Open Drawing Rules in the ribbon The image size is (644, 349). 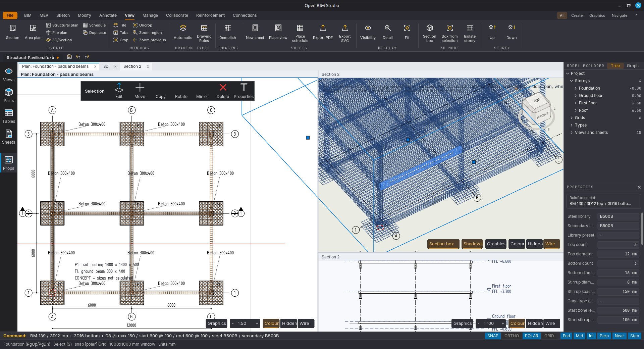point(204,33)
